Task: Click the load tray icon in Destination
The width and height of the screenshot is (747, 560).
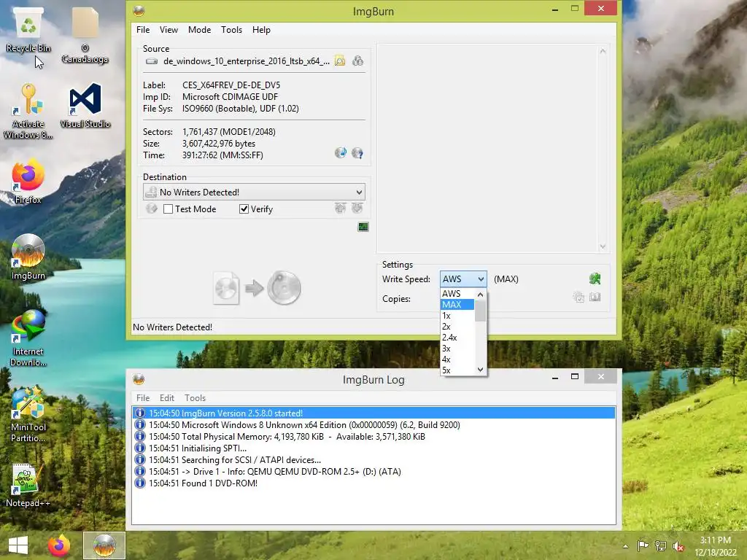Action: coord(357,208)
